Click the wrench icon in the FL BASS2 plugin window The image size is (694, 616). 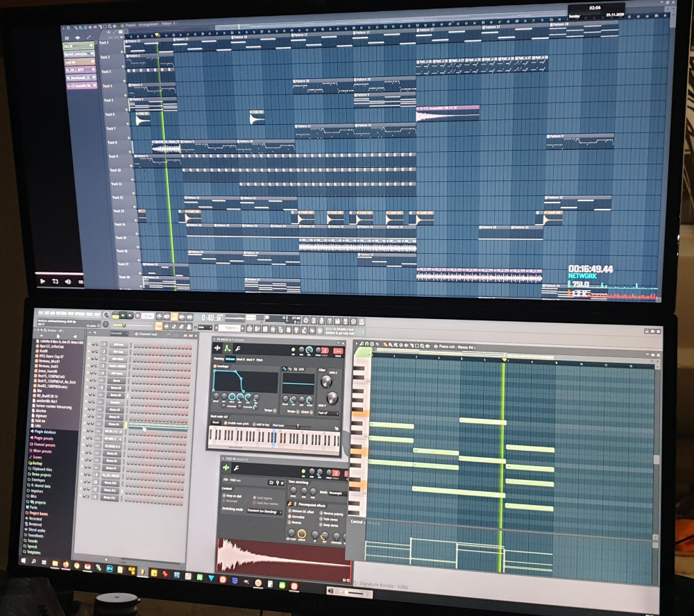(237, 349)
